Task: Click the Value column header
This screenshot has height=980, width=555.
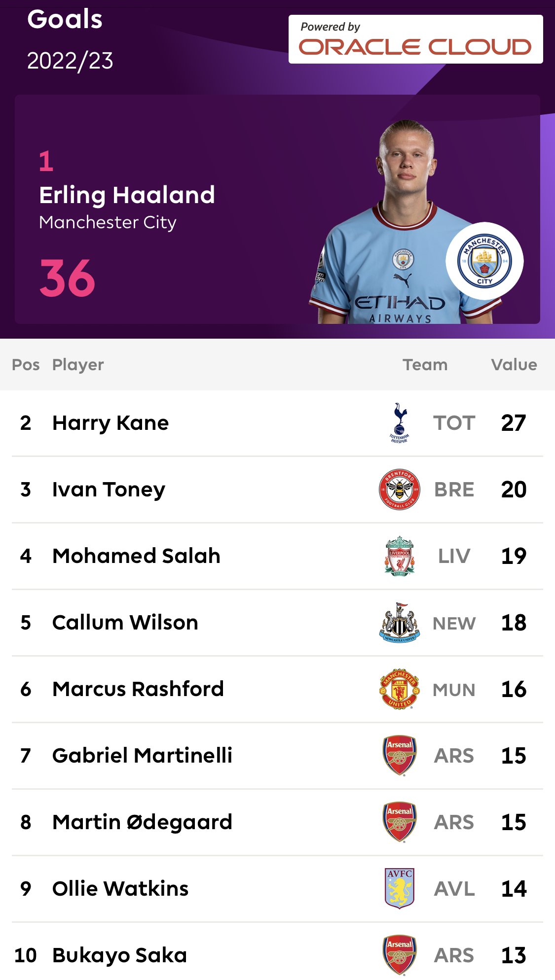Action: (x=514, y=365)
